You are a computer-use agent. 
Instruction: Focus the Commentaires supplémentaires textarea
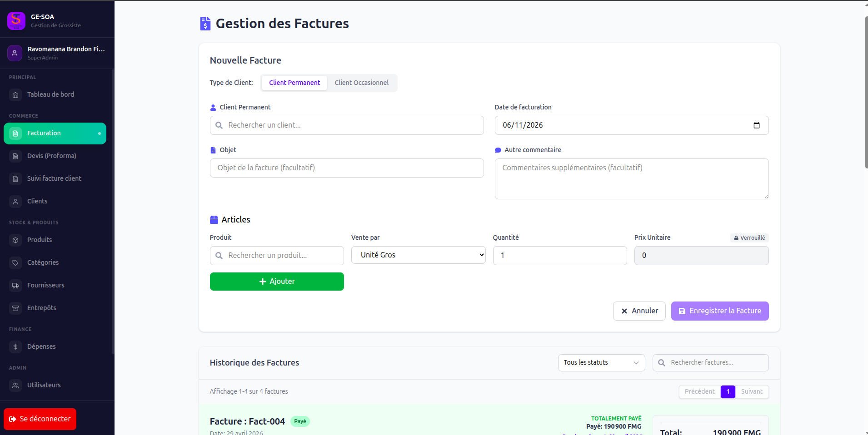(x=632, y=179)
